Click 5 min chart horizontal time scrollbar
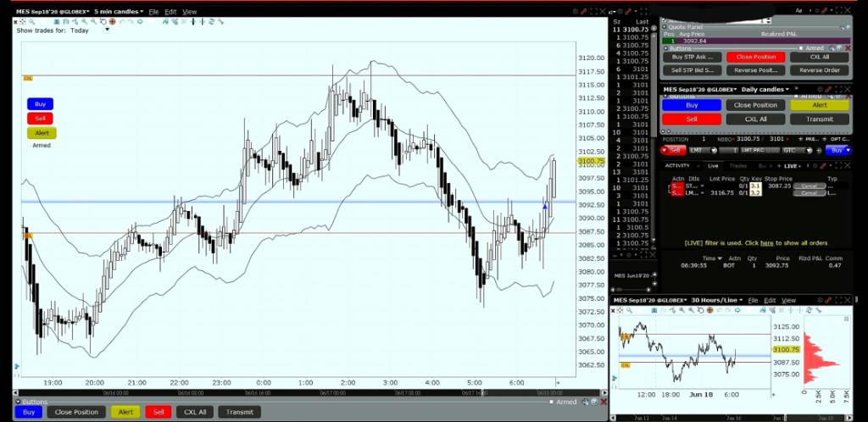 coord(310,392)
